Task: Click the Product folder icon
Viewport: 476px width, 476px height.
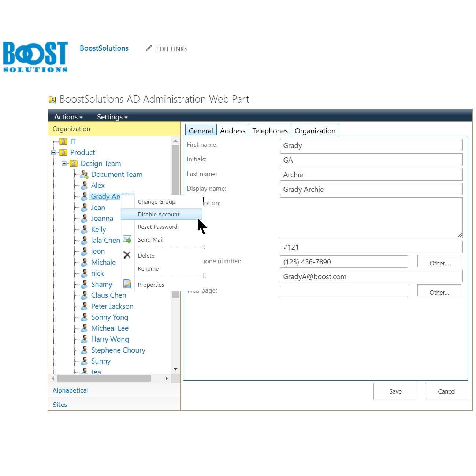Action: [63, 152]
